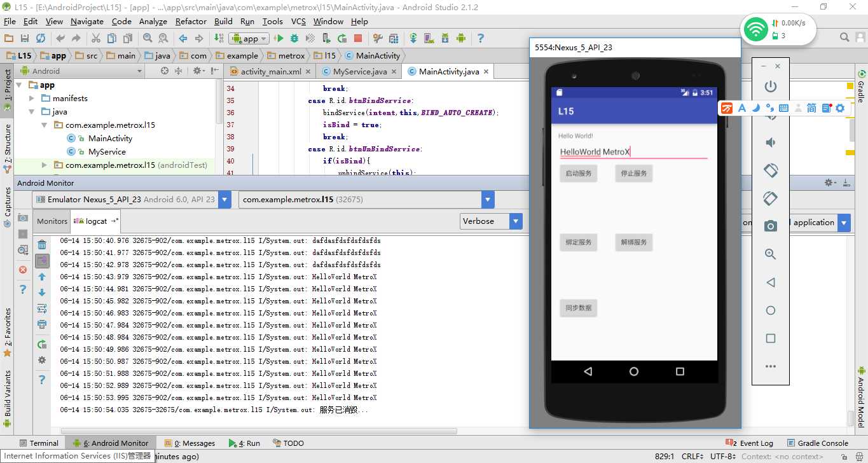Open the Build menu
The image size is (868, 463).
(x=223, y=21)
